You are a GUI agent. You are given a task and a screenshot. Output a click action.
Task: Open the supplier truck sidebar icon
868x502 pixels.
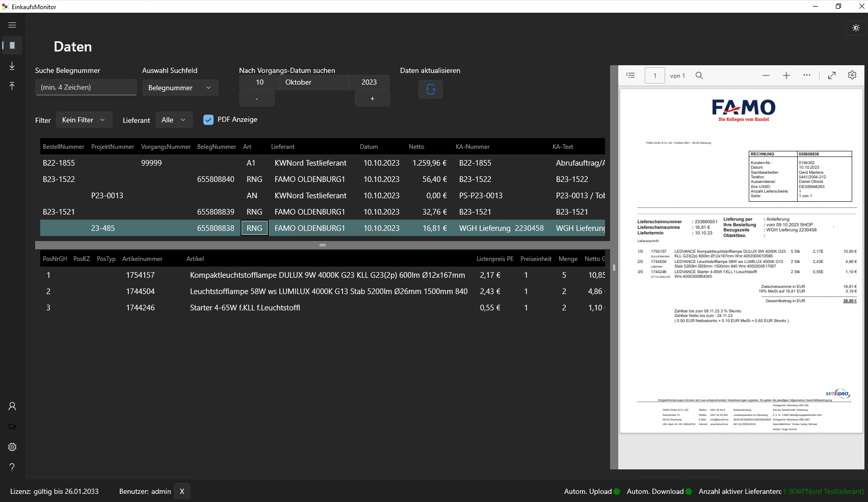[x=12, y=427]
